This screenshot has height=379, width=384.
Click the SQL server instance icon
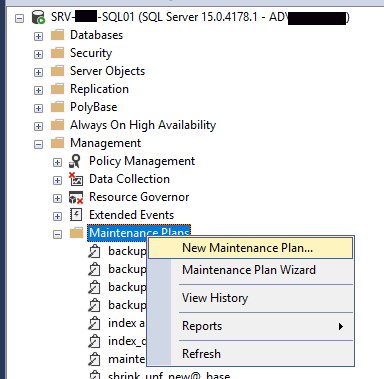coord(38,17)
